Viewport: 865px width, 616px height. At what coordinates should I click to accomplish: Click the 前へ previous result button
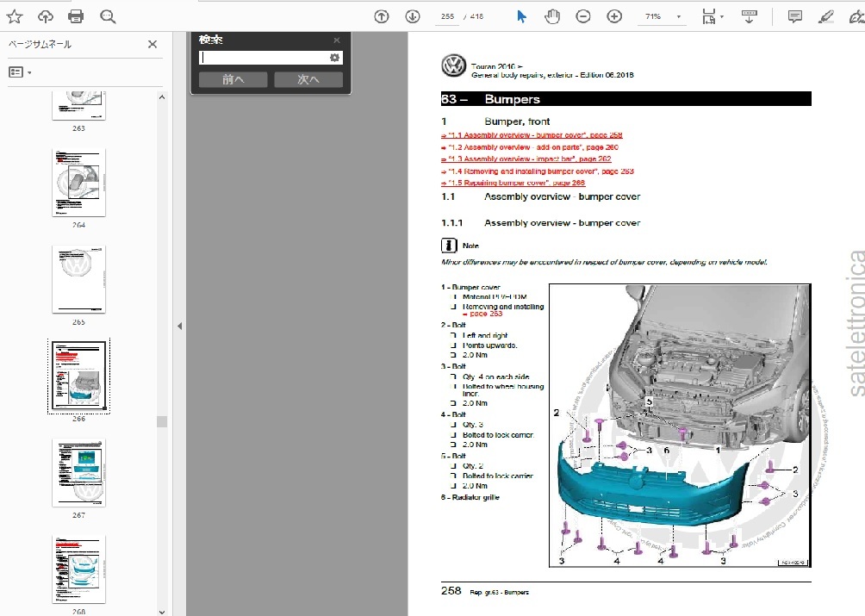[233, 79]
